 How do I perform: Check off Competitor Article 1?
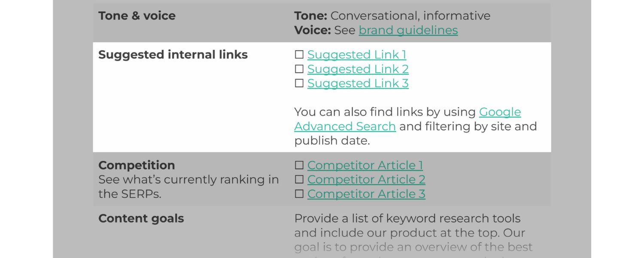point(299,165)
